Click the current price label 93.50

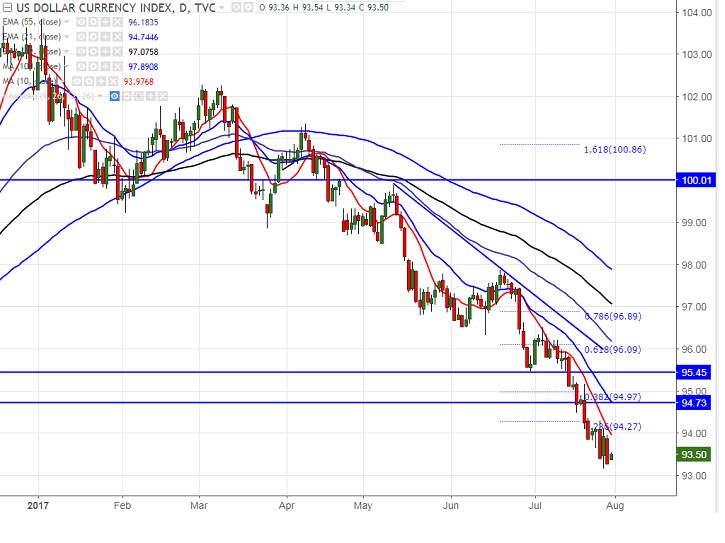pos(693,455)
